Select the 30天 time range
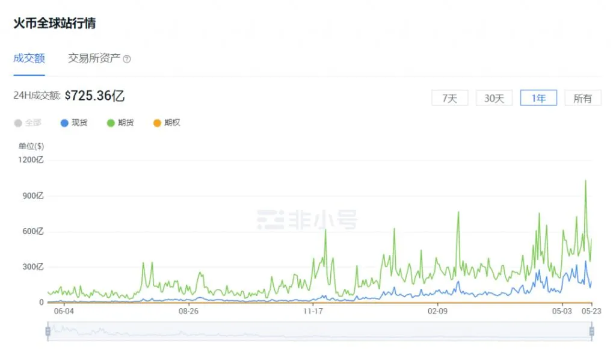The width and height of the screenshot is (616, 364). 494,98
